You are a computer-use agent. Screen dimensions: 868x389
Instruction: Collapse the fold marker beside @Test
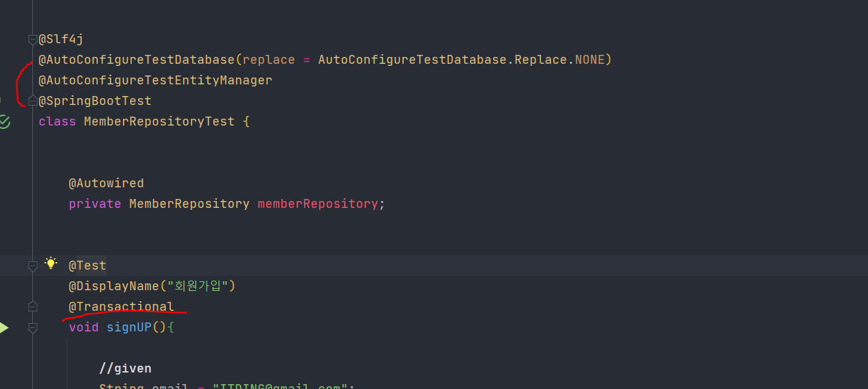coord(32,266)
